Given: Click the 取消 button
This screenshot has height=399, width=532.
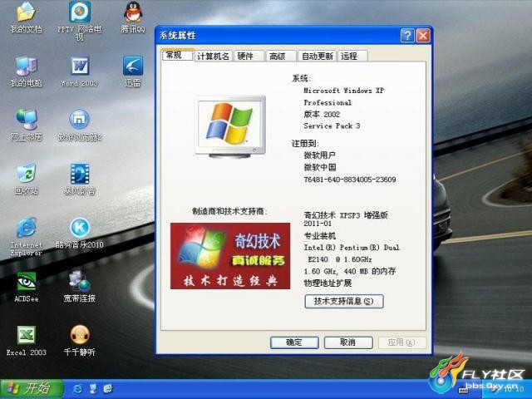Looking at the screenshot, I should 348,342.
